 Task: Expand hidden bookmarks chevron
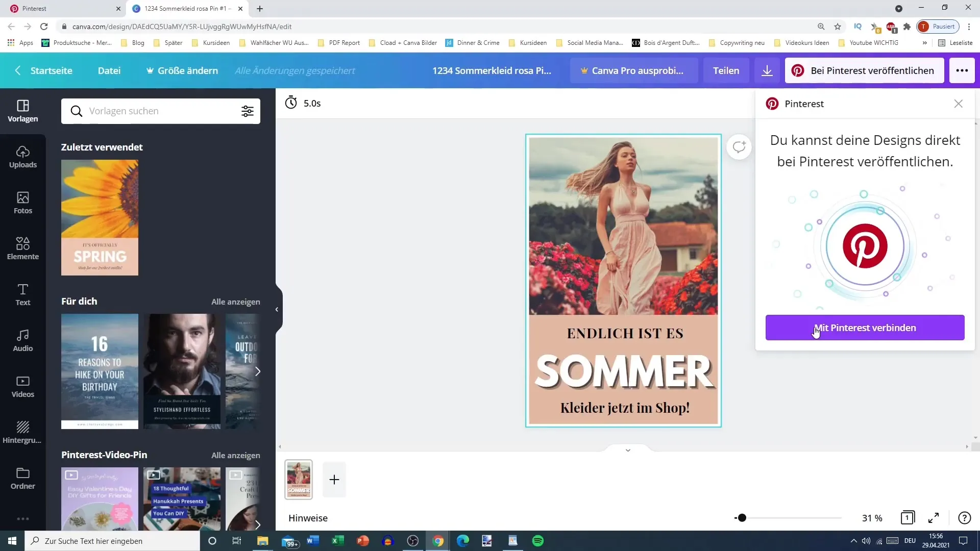point(924,43)
